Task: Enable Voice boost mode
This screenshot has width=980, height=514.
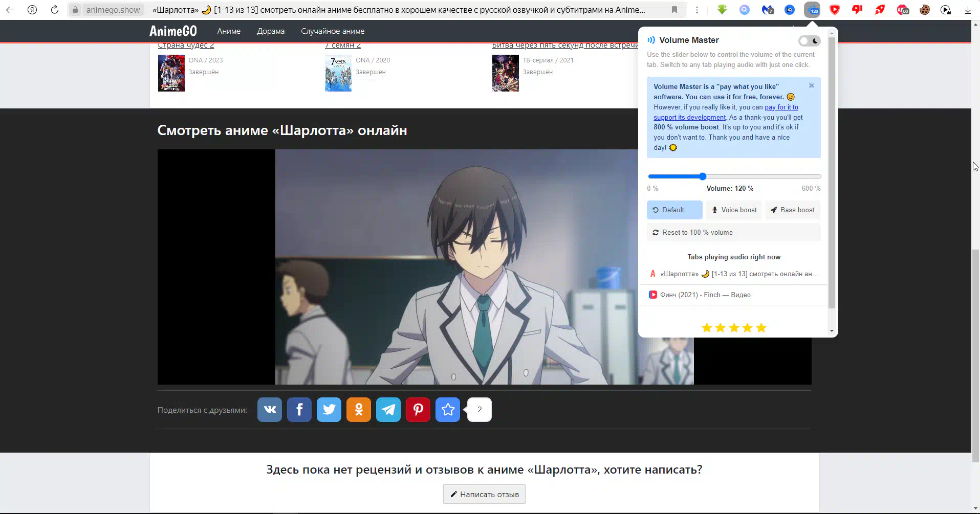Action: (x=734, y=210)
